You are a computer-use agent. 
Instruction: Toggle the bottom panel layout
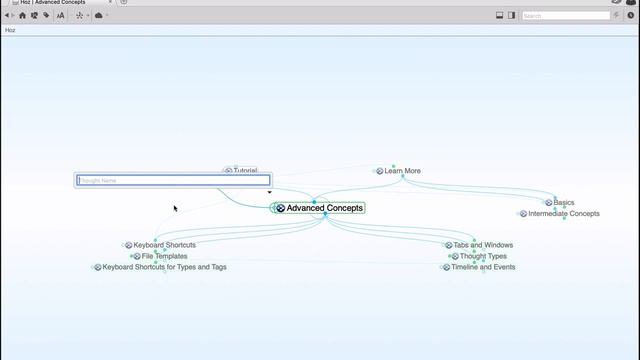[x=499, y=16]
